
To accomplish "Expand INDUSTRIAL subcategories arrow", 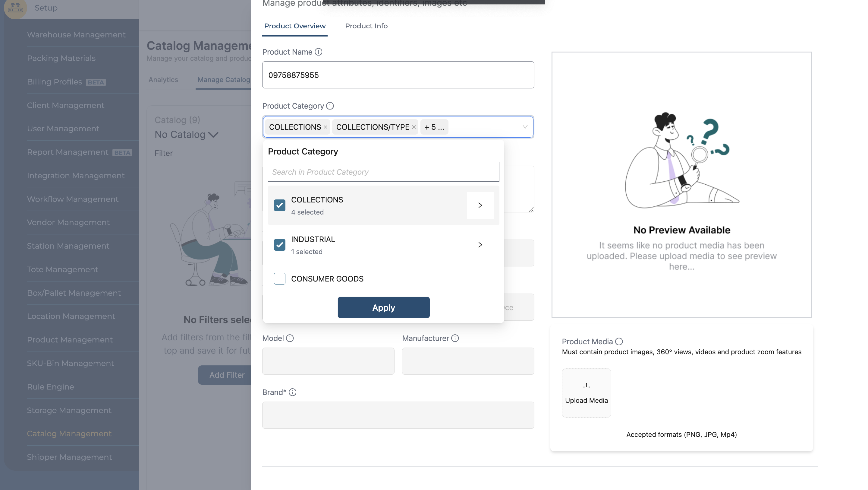I will click(x=480, y=245).
